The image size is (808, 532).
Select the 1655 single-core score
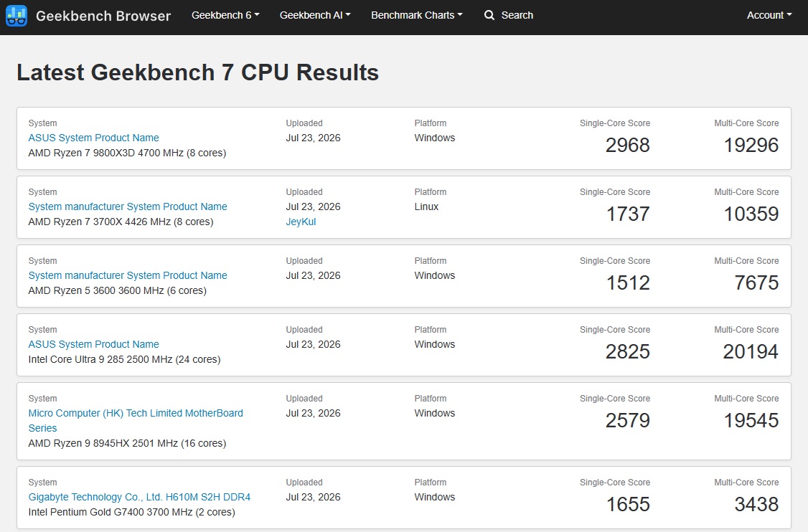point(628,504)
